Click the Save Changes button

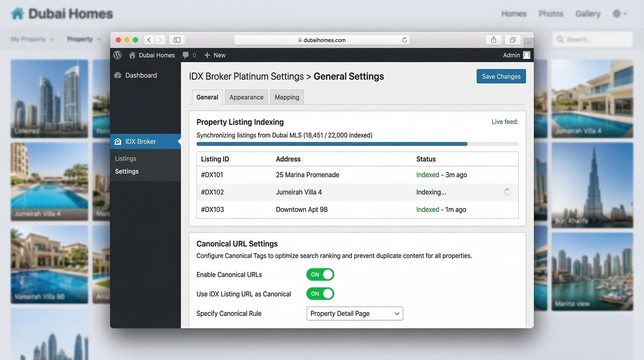click(501, 76)
